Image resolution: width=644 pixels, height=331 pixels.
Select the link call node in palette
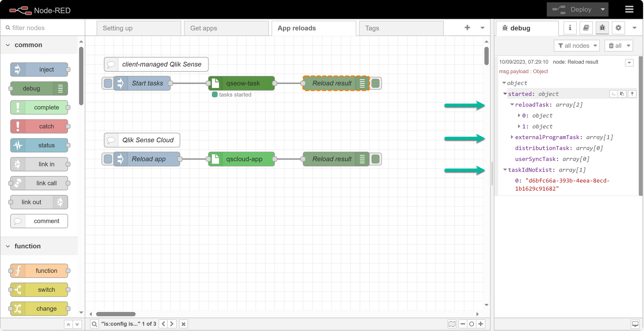click(39, 183)
